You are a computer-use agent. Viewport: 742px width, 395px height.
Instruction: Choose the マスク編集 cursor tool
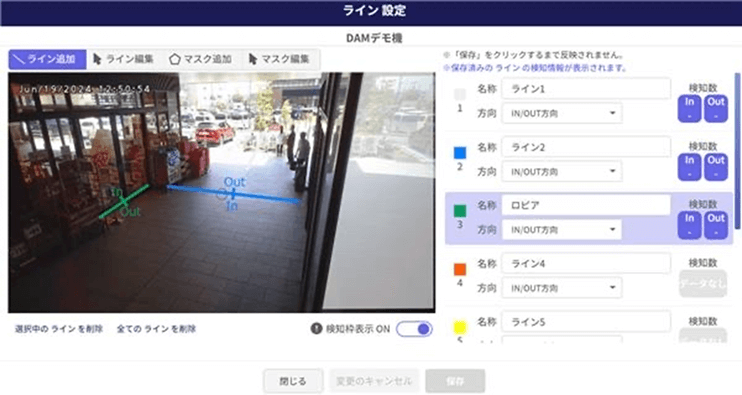coord(280,59)
